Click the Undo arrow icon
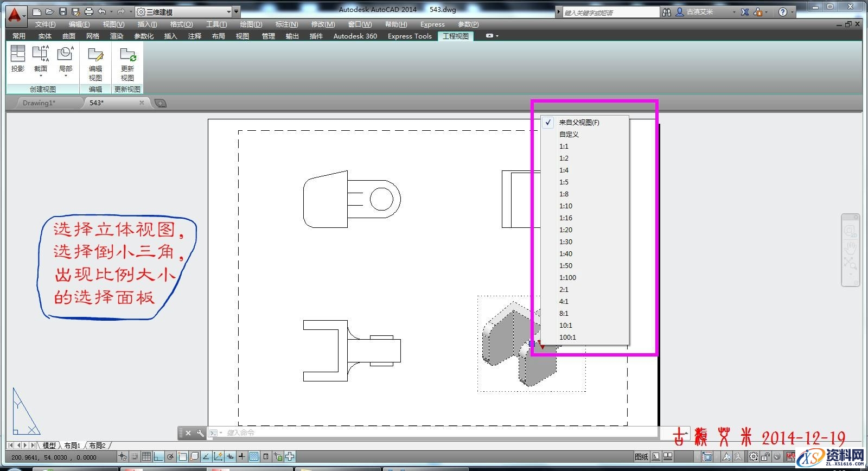 [x=101, y=11]
